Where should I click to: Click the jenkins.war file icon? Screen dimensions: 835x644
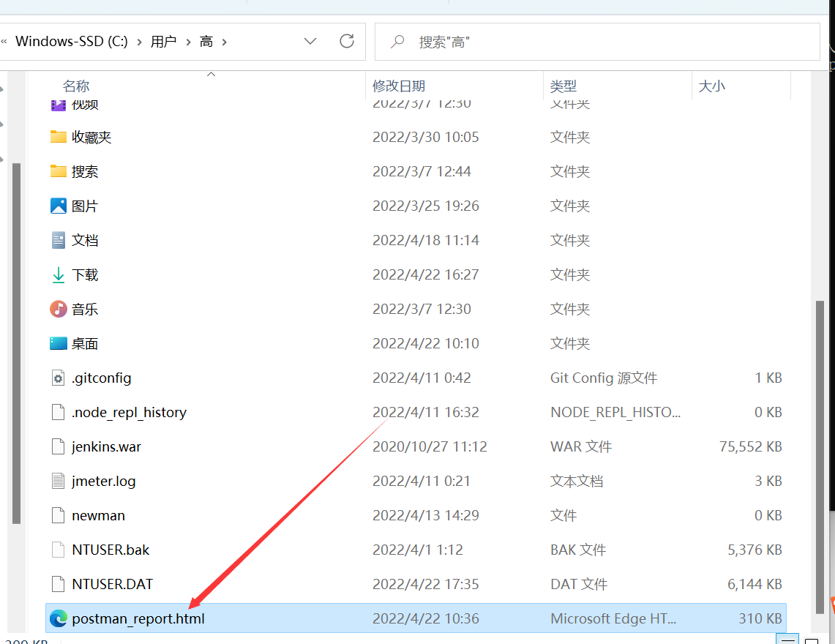(58, 447)
